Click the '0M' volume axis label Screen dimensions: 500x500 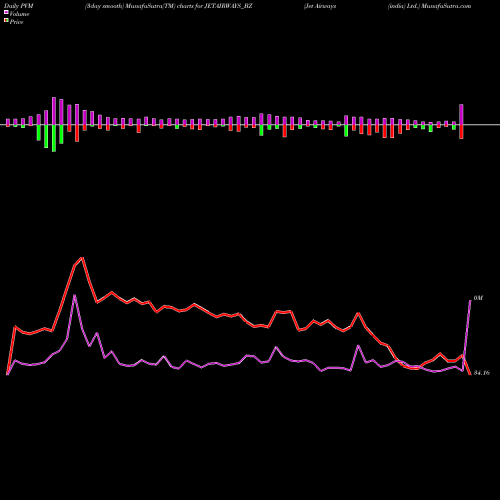click(478, 298)
